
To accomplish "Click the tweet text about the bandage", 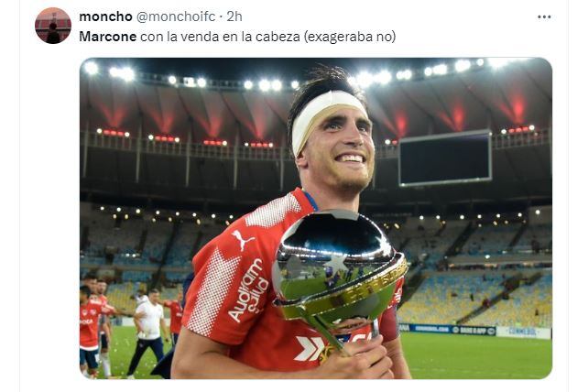I will coord(237,37).
